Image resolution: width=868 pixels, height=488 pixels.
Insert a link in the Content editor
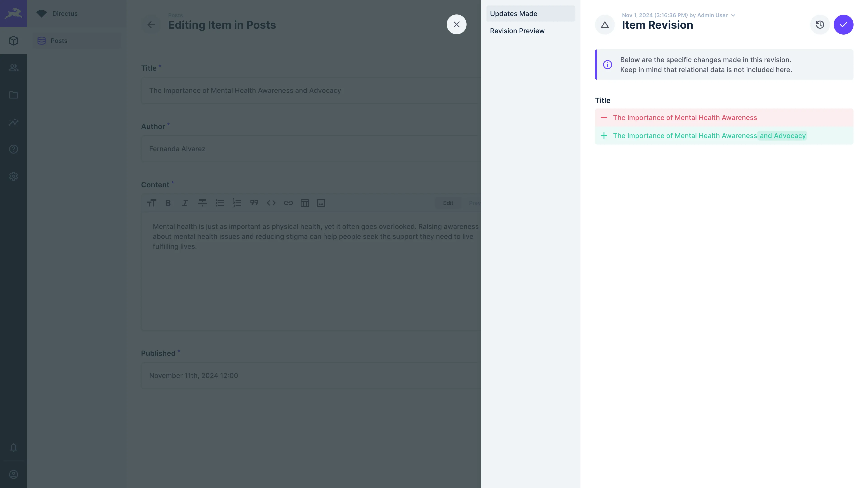click(288, 203)
